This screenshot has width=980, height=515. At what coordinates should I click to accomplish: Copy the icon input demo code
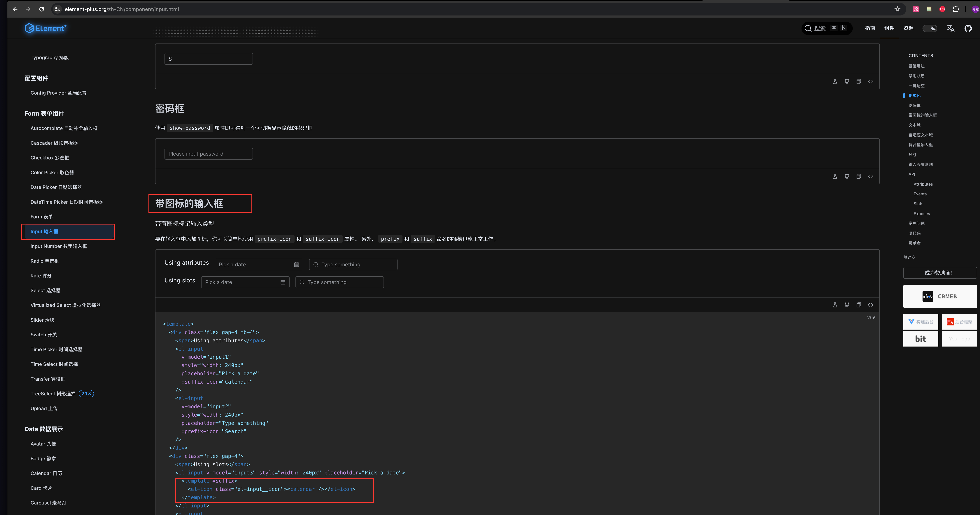(859, 305)
